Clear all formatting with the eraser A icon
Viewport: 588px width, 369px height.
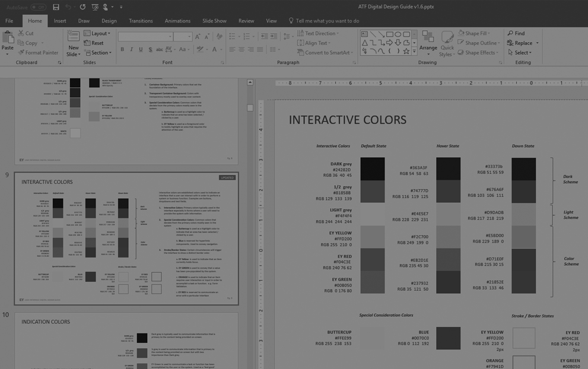pos(220,36)
